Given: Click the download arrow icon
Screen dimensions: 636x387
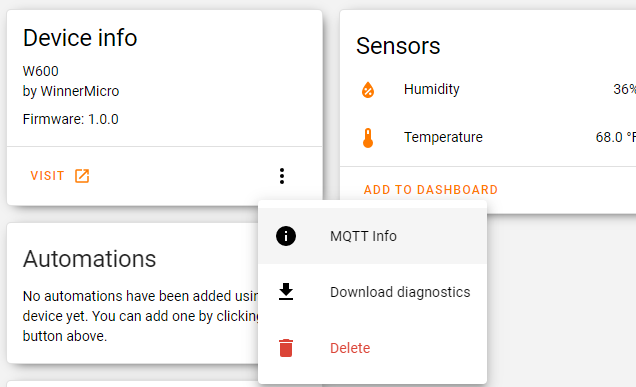Looking at the screenshot, I should pos(286,292).
